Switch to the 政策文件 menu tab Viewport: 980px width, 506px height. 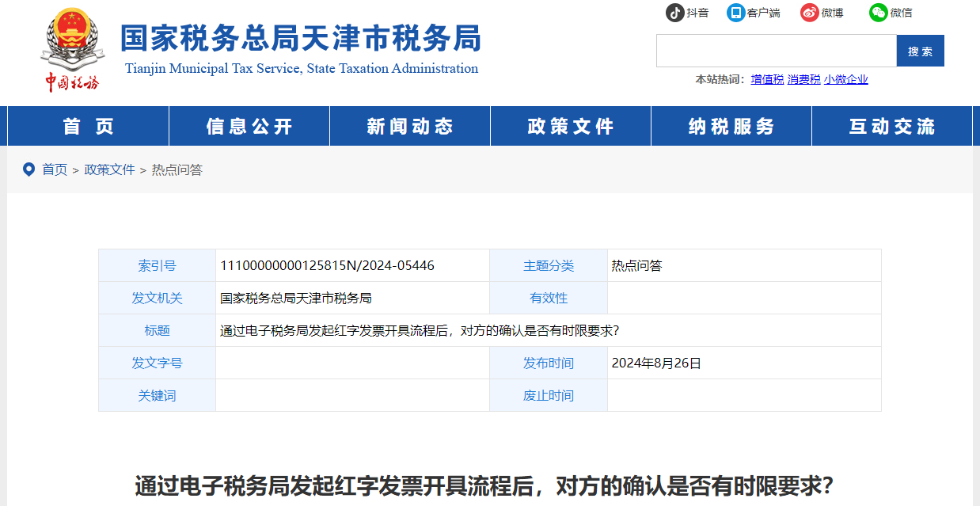coord(570,126)
